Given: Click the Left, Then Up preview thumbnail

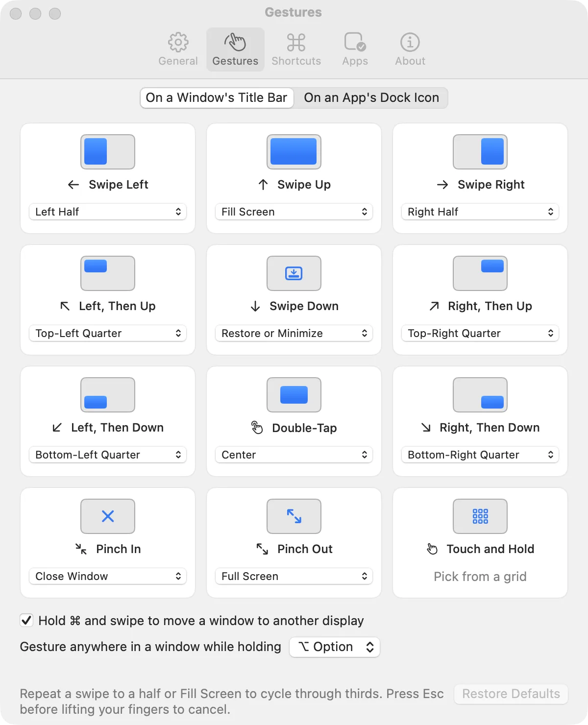Looking at the screenshot, I should [x=108, y=273].
